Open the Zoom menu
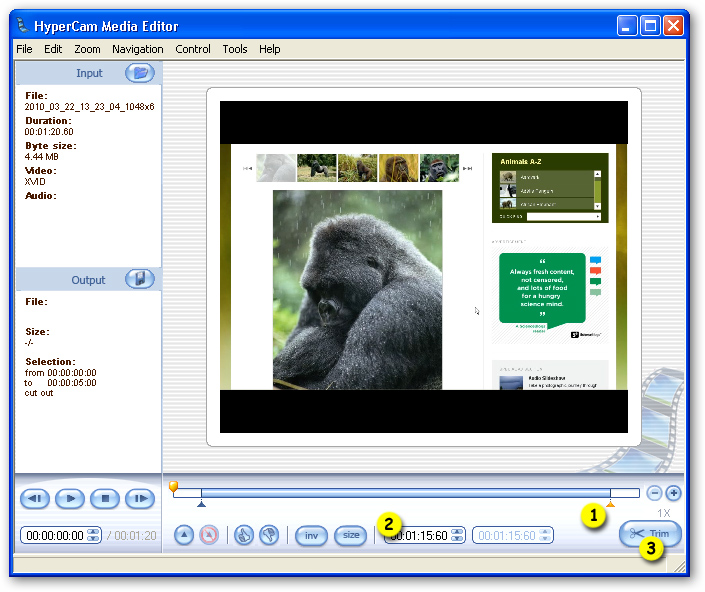This screenshot has width=705, height=592. coord(87,49)
